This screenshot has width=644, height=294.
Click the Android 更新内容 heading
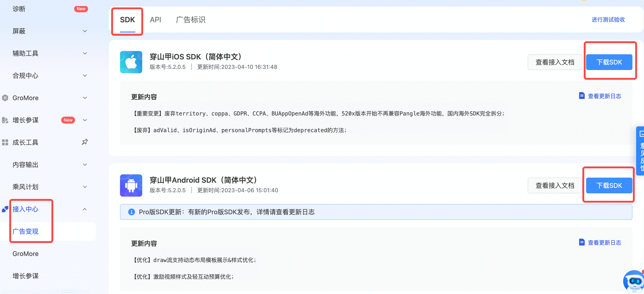tap(144, 243)
